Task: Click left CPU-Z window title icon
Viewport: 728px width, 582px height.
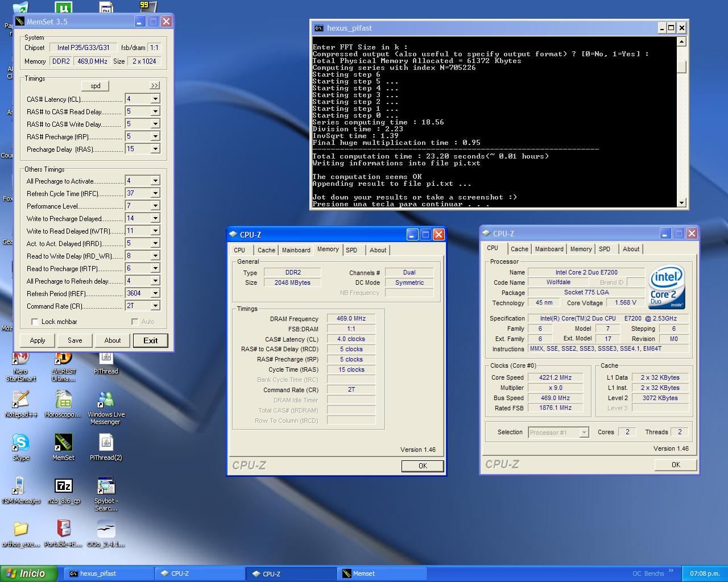Action: (233, 234)
